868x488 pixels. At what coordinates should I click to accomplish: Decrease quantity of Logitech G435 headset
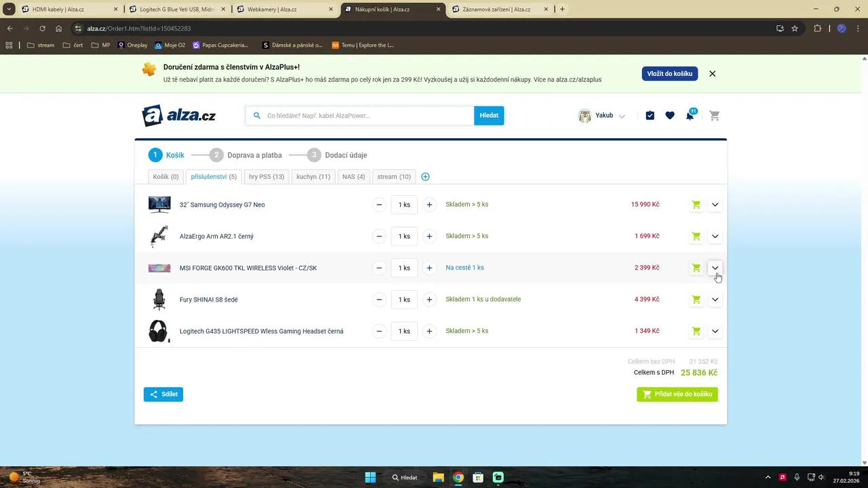[379, 331]
